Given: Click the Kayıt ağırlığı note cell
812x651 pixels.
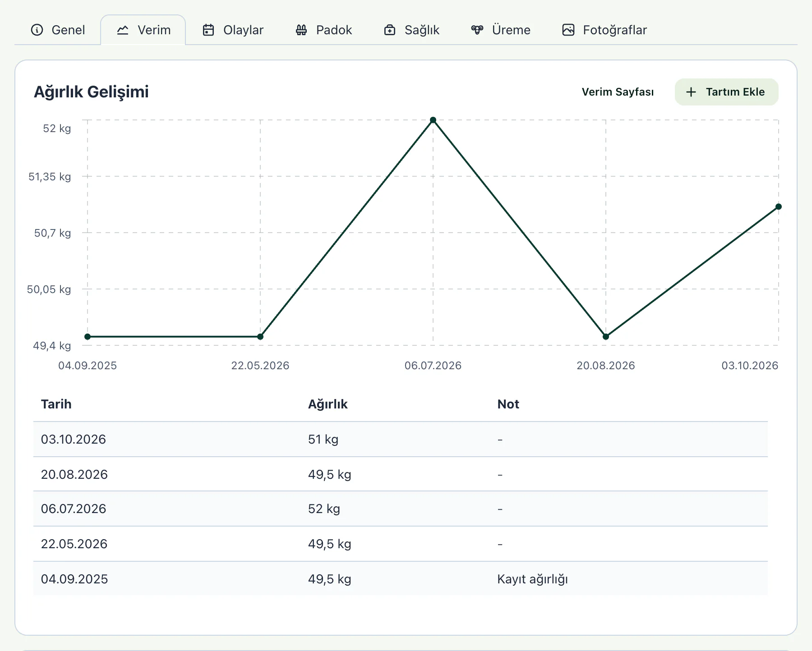Looking at the screenshot, I should pos(532,579).
